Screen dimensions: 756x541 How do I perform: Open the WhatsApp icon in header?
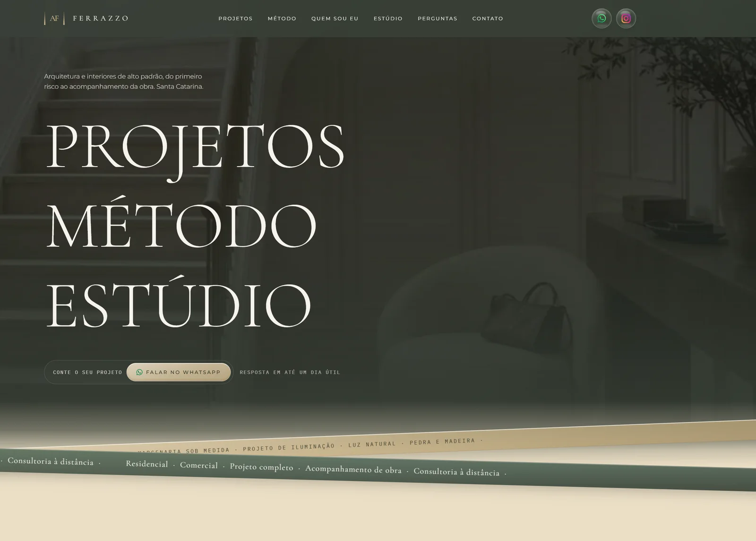click(601, 18)
